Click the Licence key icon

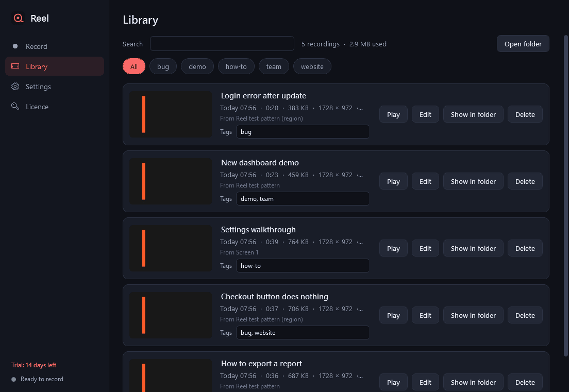[x=15, y=107]
